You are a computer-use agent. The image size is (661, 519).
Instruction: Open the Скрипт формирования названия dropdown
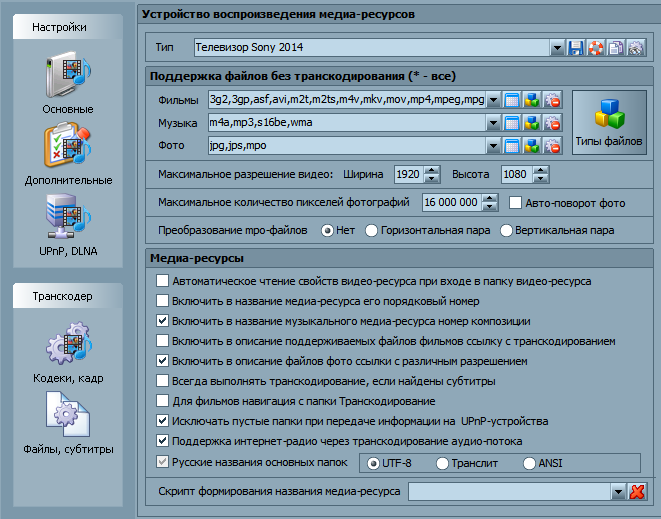[617, 492]
